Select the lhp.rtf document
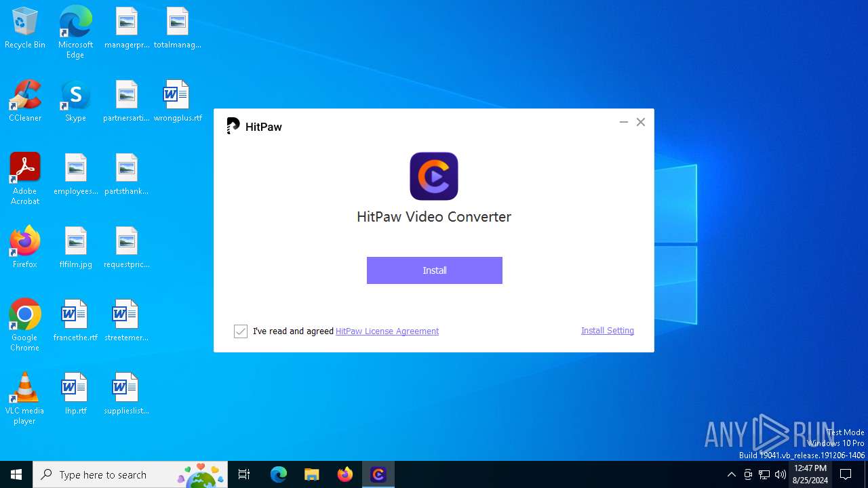The height and width of the screenshot is (488, 868). (75, 394)
